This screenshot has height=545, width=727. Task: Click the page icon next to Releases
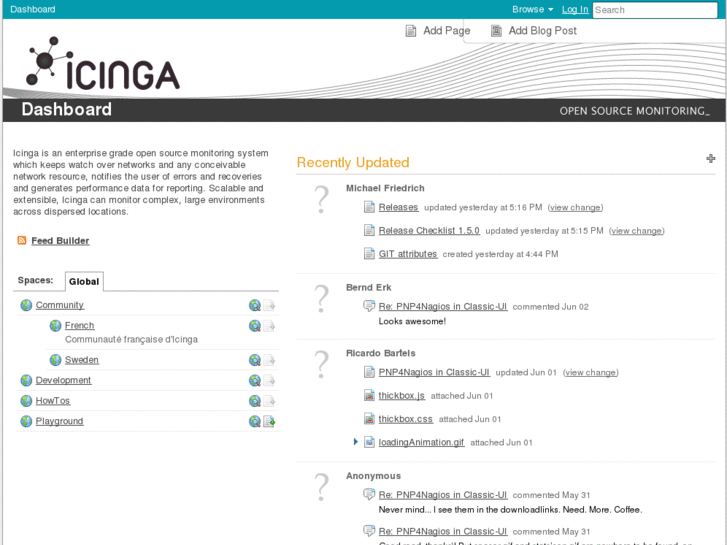(x=369, y=207)
